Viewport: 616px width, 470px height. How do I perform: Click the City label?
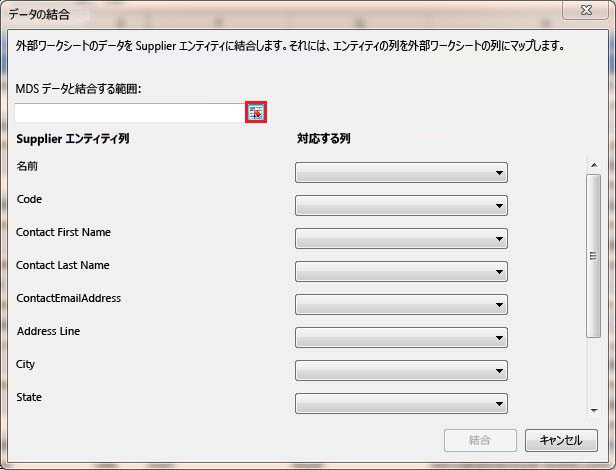[26, 364]
